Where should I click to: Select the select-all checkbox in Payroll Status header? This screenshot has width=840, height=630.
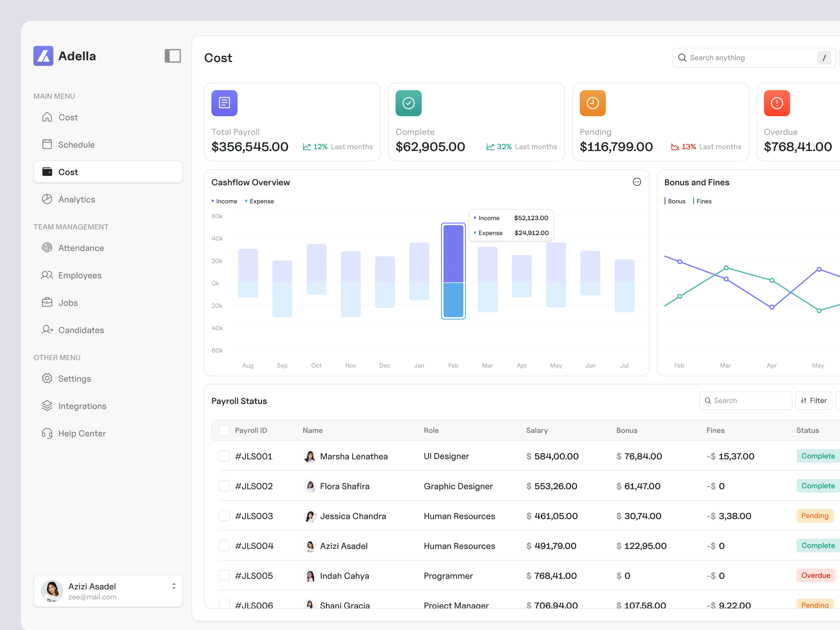[224, 430]
